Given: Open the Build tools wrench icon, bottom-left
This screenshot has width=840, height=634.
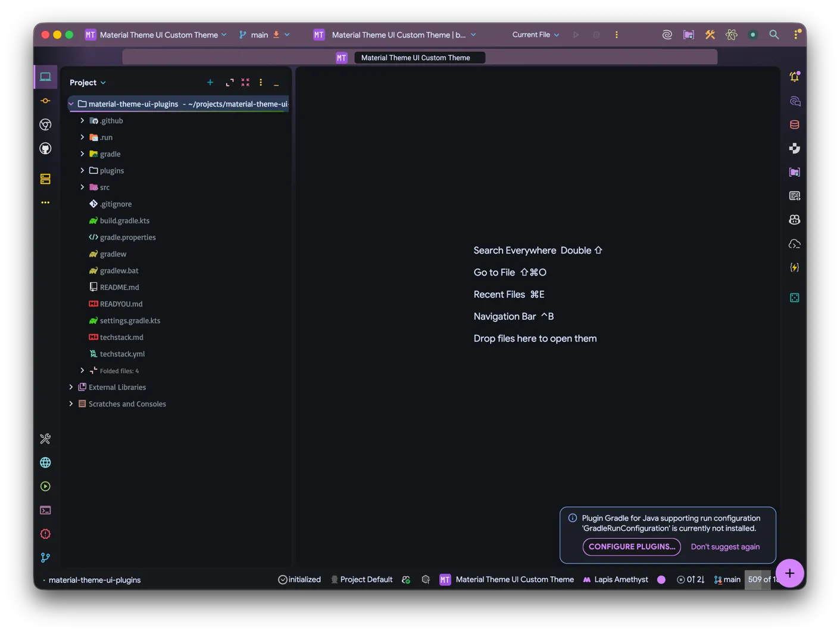Looking at the screenshot, I should 45,439.
